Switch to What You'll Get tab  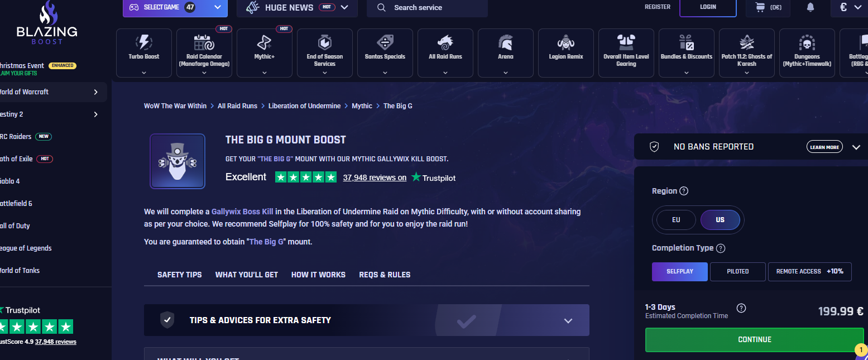pos(247,275)
